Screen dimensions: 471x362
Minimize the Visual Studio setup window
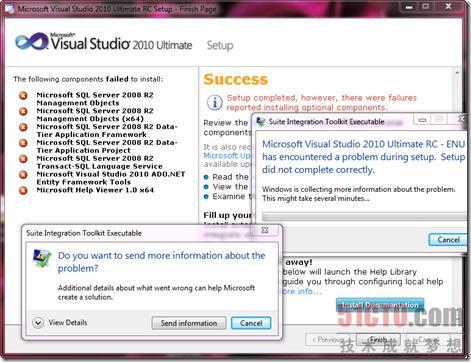[x=409, y=7]
